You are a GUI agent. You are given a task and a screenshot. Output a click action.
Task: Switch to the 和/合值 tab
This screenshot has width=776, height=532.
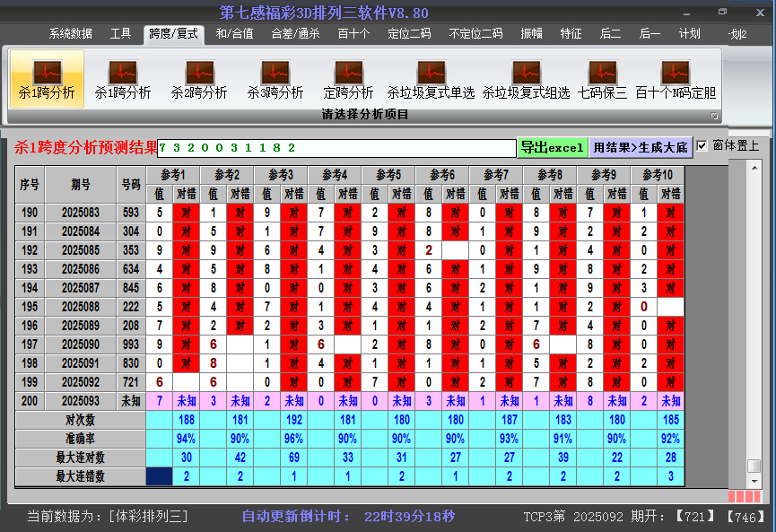coord(234,34)
